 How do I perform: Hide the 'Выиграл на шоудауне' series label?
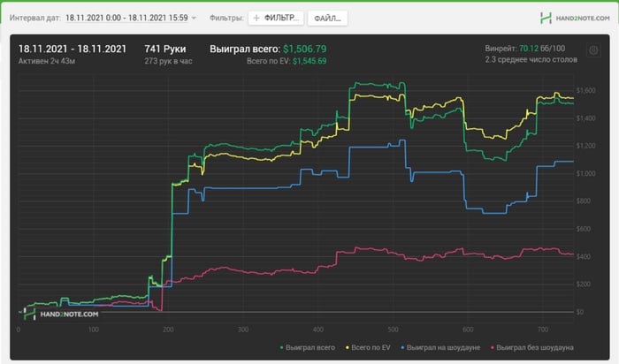click(443, 348)
